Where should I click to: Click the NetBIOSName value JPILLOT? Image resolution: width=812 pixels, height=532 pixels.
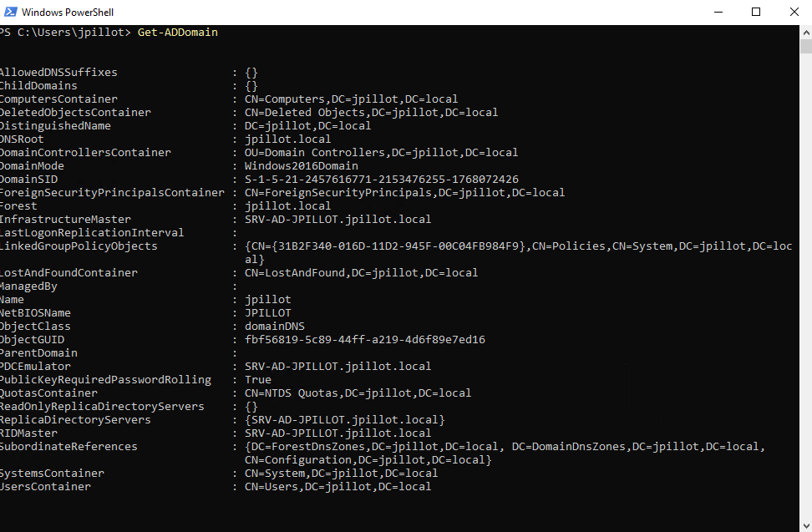click(268, 312)
